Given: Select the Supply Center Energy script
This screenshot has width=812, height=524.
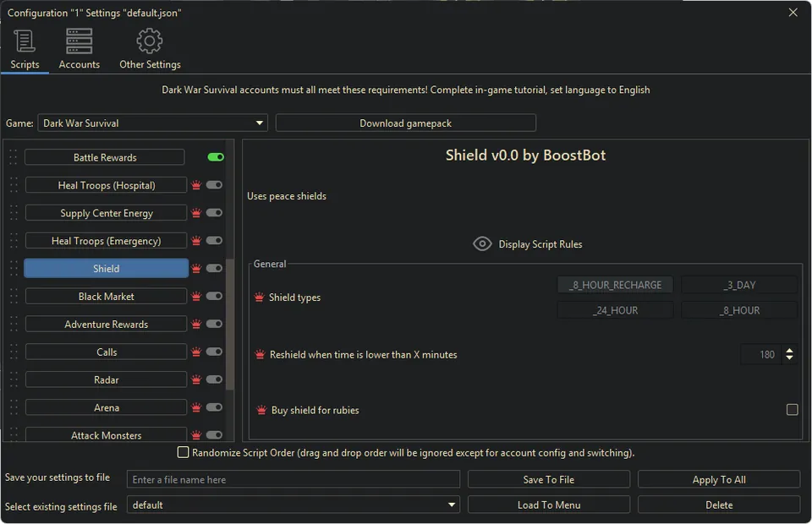Looking at the screenshot, I should 107,213.
